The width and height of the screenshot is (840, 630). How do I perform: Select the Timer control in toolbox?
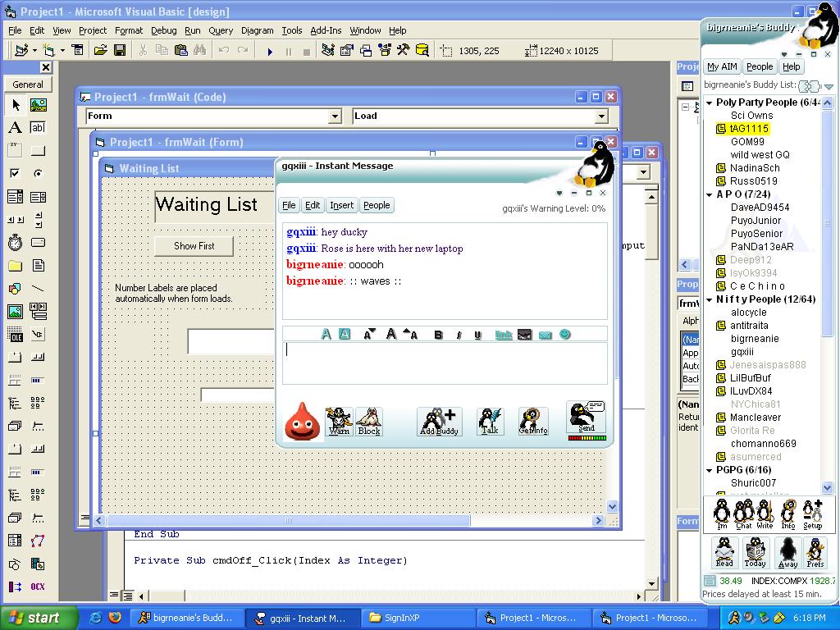[15, 243]
